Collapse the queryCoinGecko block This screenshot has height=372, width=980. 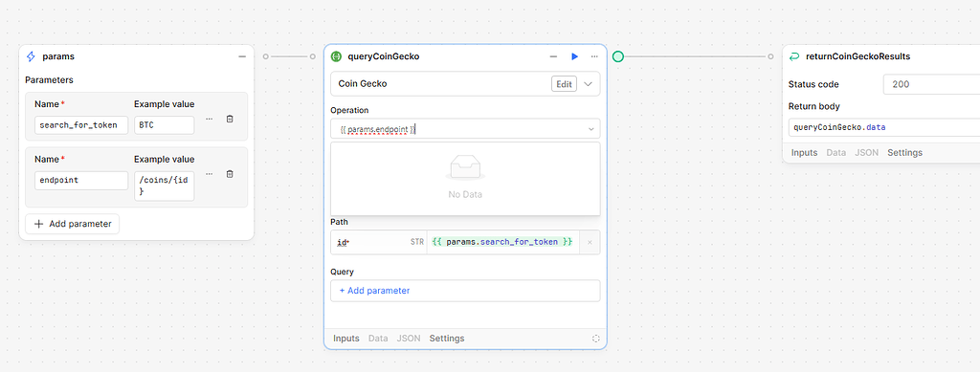tap(553, 56)
